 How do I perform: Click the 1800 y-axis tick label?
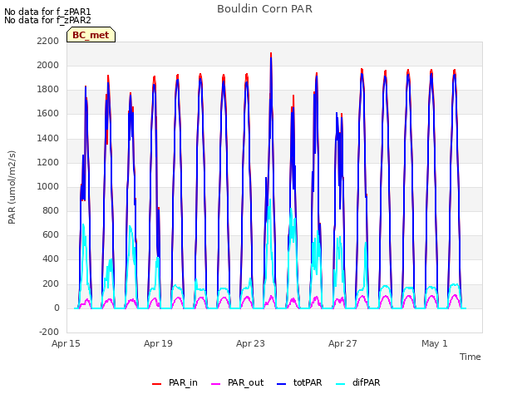[48, 90]
